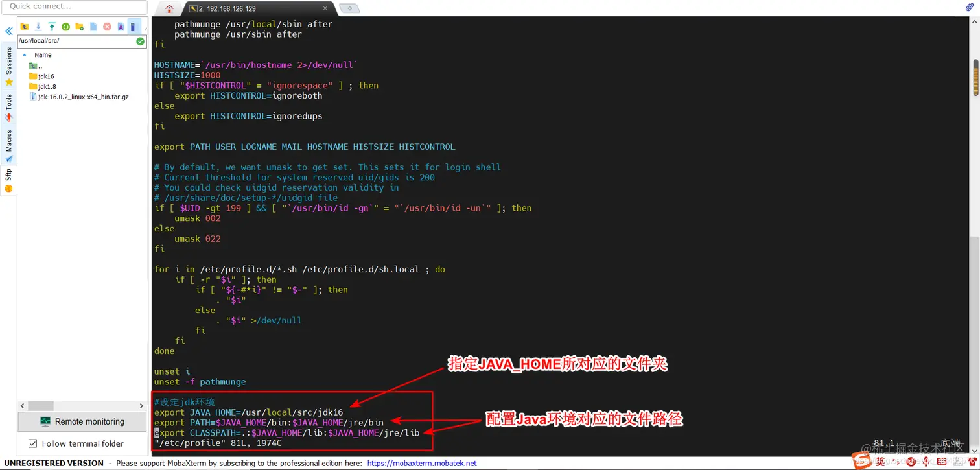Click 'export HISTCONTROL=ignoredups' text
The image size is (980, 470).
[x=248, y=116]
